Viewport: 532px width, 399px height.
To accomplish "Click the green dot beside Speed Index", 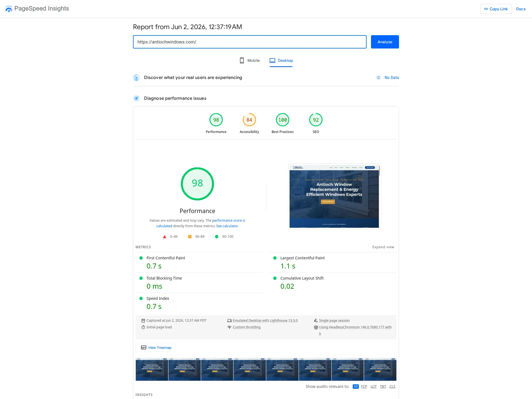I will click(x=141, y=298).
